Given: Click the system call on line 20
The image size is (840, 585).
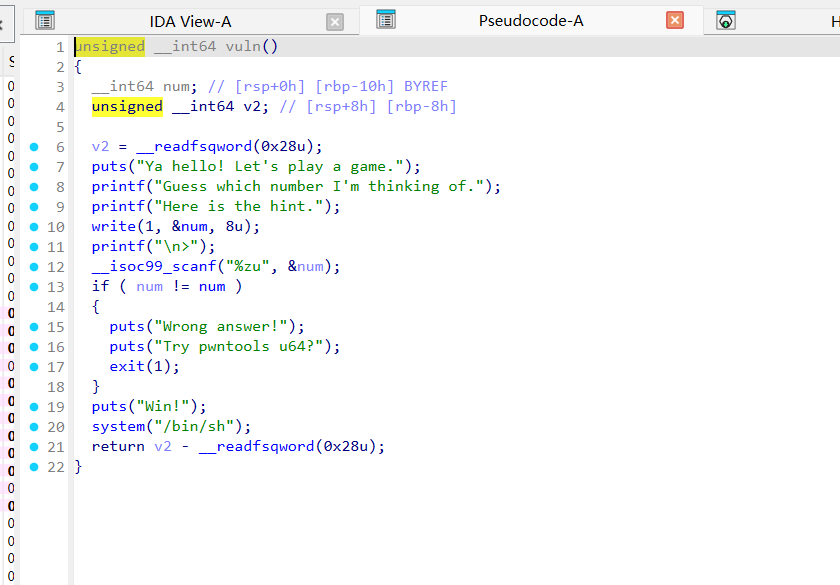Looking at the screenshot, I should point(118,427).
